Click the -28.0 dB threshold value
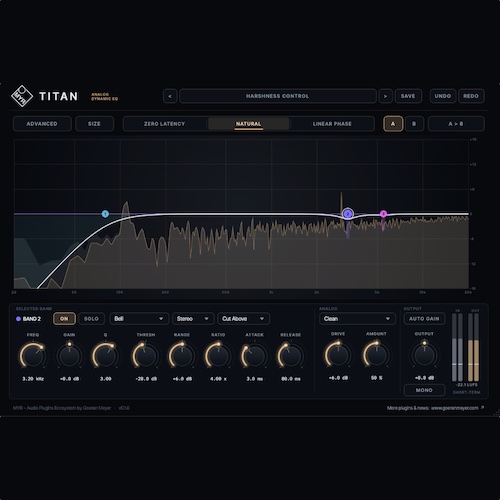 [x=146, y=379]
